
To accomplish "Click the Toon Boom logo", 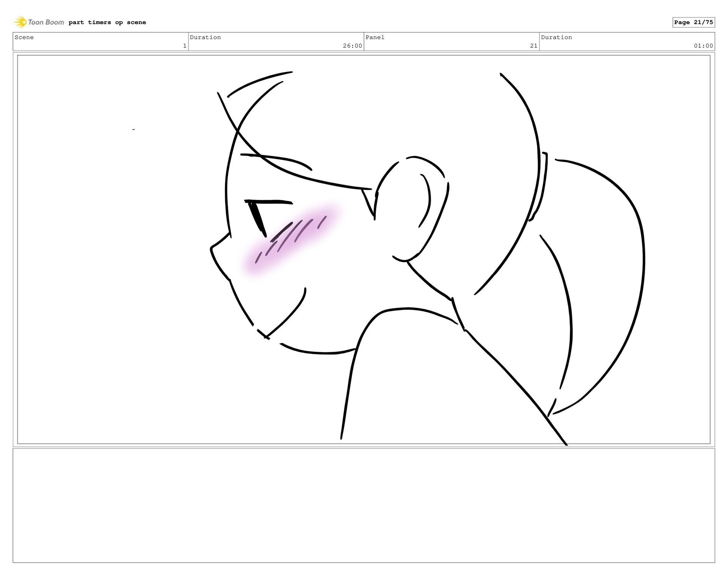I will click(x=39, y=22).
